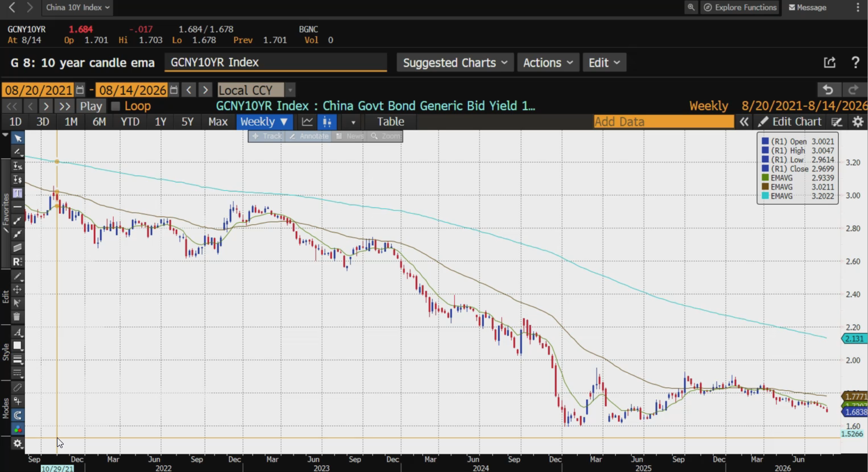Screen dimensions: 868x472
Task: Redo the chart change
Action: coord(853,90)
